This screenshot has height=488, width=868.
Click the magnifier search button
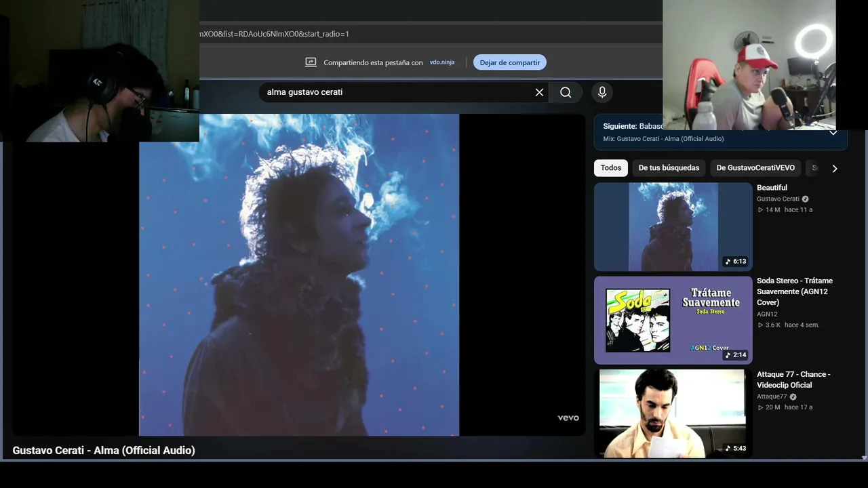tap(566, 92)
